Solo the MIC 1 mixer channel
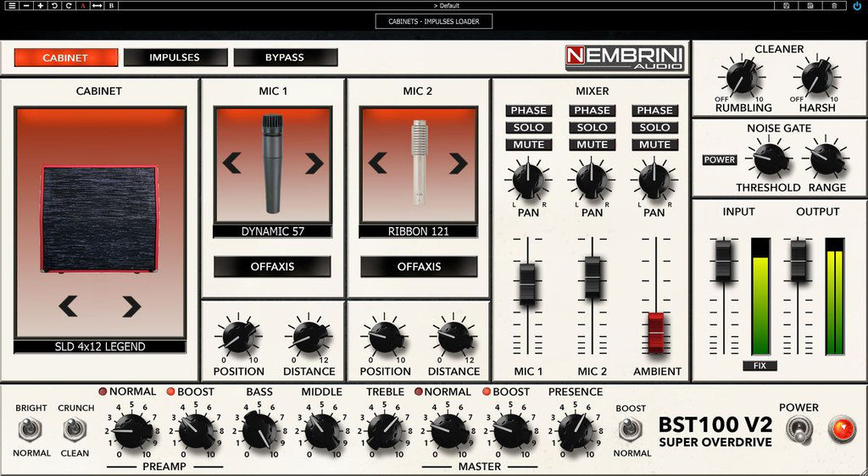 click(x=529, y=128)
